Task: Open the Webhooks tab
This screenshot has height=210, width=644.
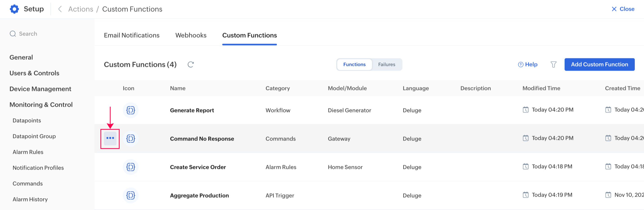Action: [x=191, y=35]
